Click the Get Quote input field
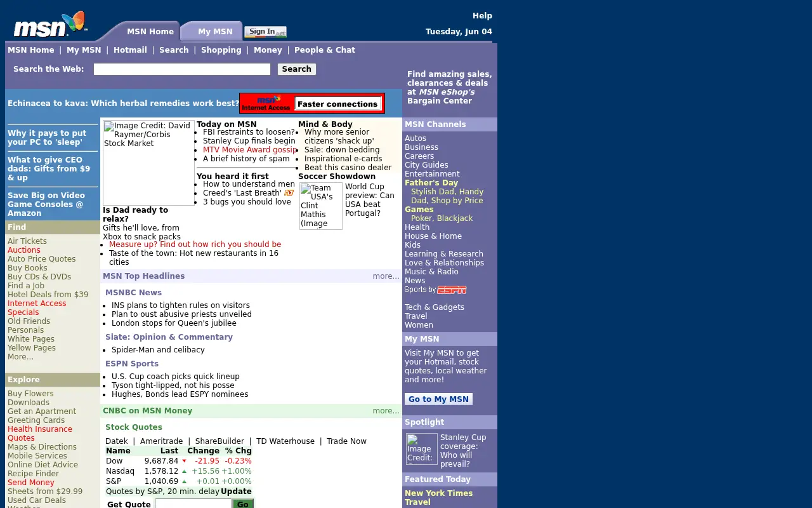812x508 pixels. tap(193, 504)
